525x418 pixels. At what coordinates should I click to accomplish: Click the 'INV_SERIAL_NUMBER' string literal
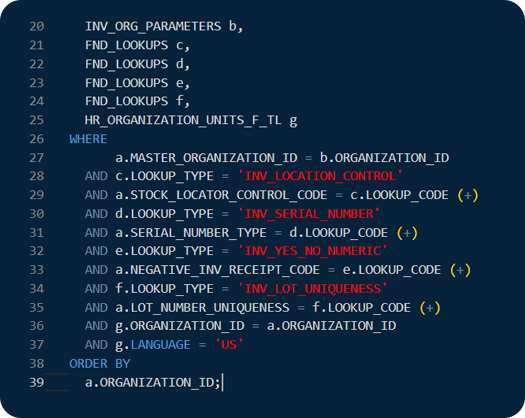pos(309,214)
